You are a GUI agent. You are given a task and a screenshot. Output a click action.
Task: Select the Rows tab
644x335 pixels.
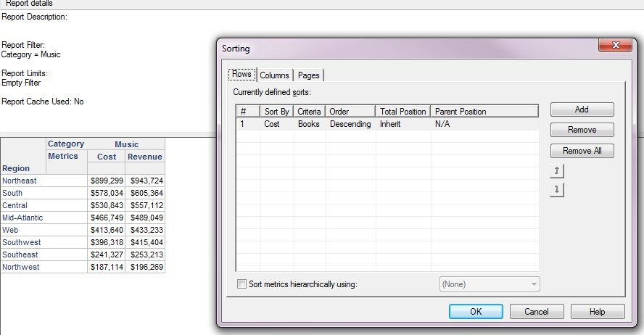242,74
